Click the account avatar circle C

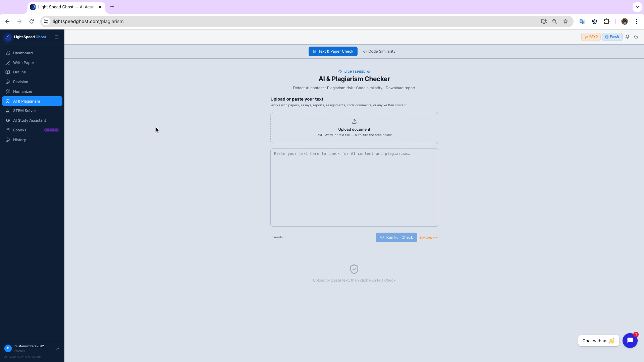pos(8,348)
